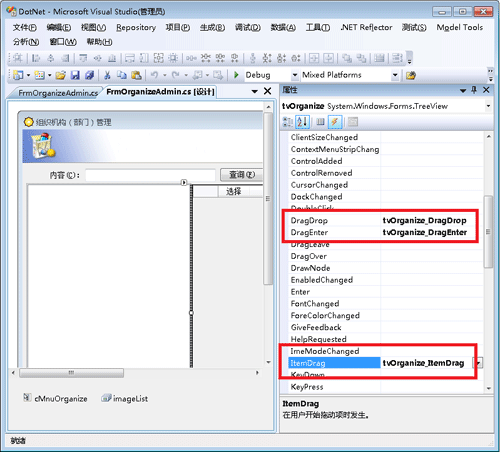The height and width of the screenshot is (452, 500).
Task: Open the ItemDrag event handler dropdown
Action: 478,363
